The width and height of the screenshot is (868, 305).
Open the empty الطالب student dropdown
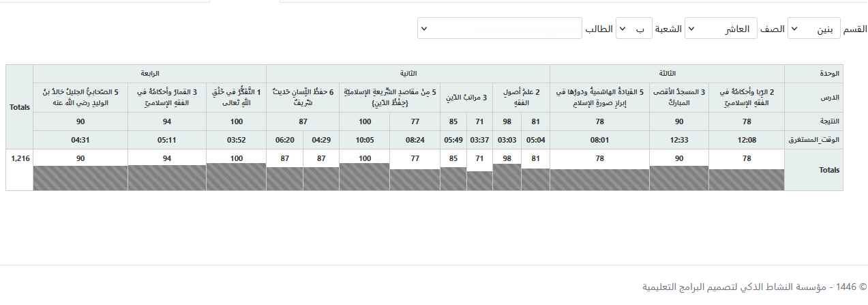[x=499, y=29]
